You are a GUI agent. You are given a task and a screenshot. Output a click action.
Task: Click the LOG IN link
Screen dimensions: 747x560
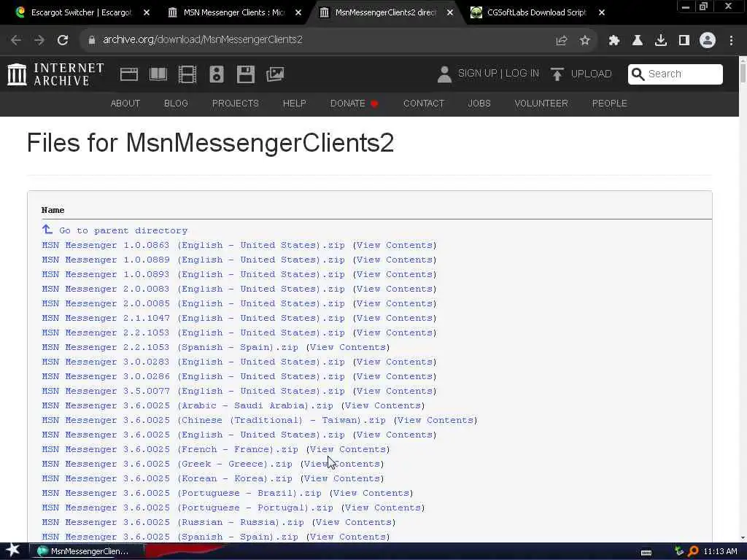pos(522,74)
